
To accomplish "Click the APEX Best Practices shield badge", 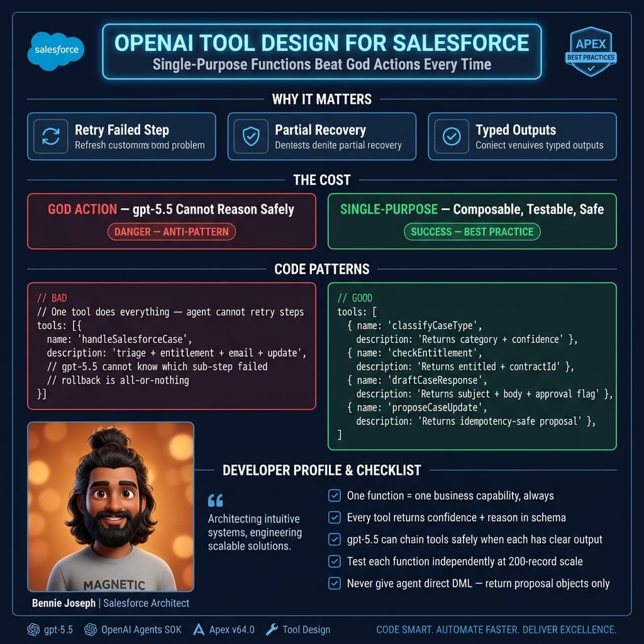I will 591,52.
